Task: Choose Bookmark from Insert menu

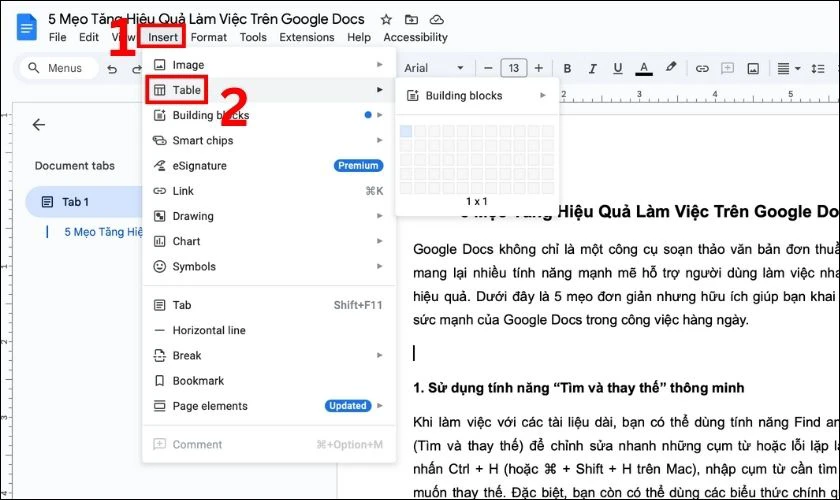Action: (x=269, y=380)
